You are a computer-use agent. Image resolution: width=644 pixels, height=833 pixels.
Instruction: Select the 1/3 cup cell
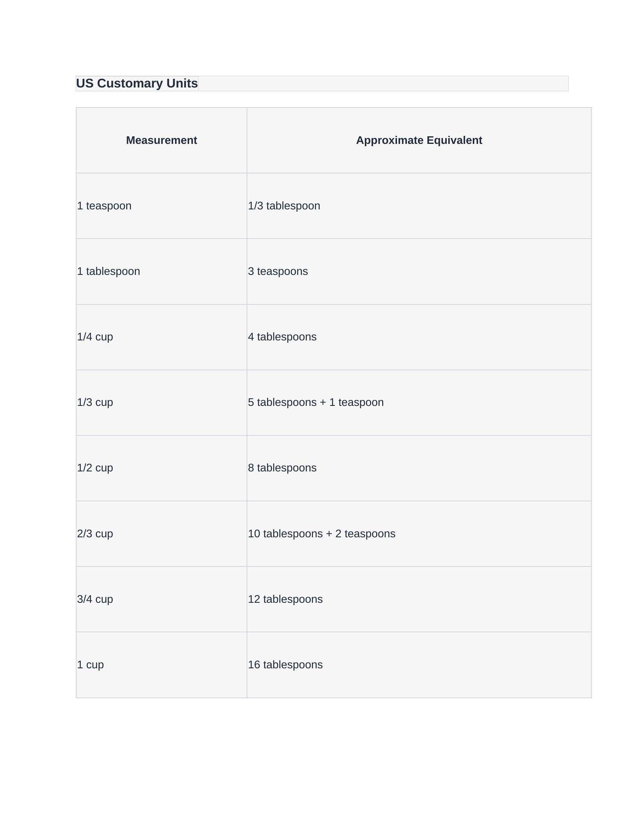point(161,403)
